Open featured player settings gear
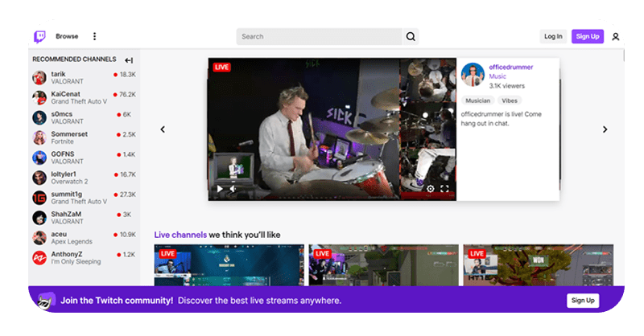This screenshot has width=644, height=336. click(430, 189)
